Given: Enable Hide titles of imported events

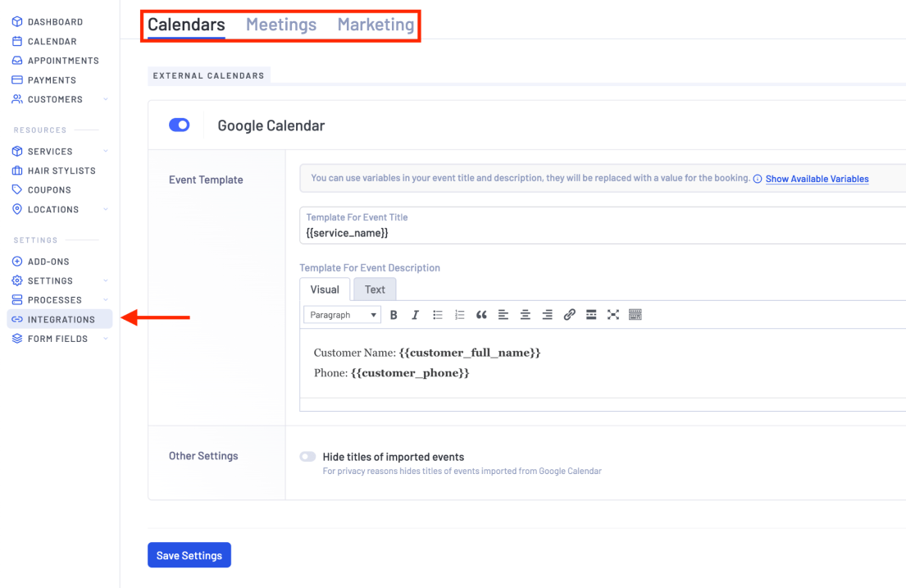Looking at the screenshot, I should pos(308,457).
